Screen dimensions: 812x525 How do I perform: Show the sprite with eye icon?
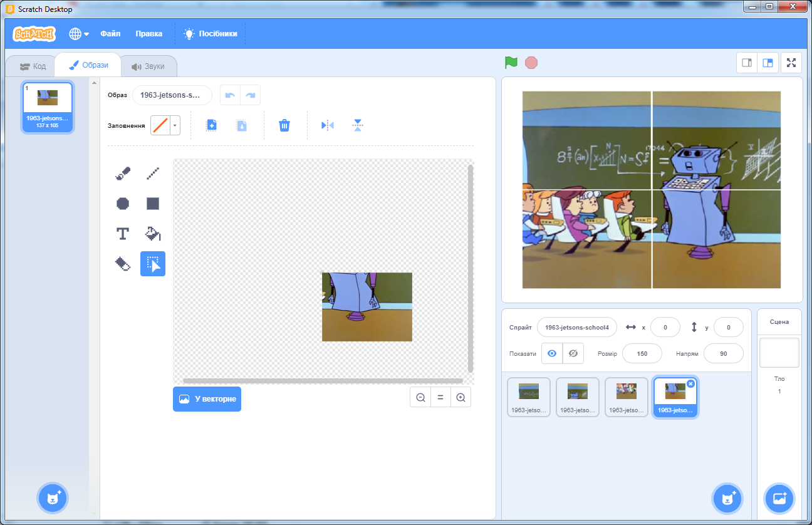click(x=552, y=353)
